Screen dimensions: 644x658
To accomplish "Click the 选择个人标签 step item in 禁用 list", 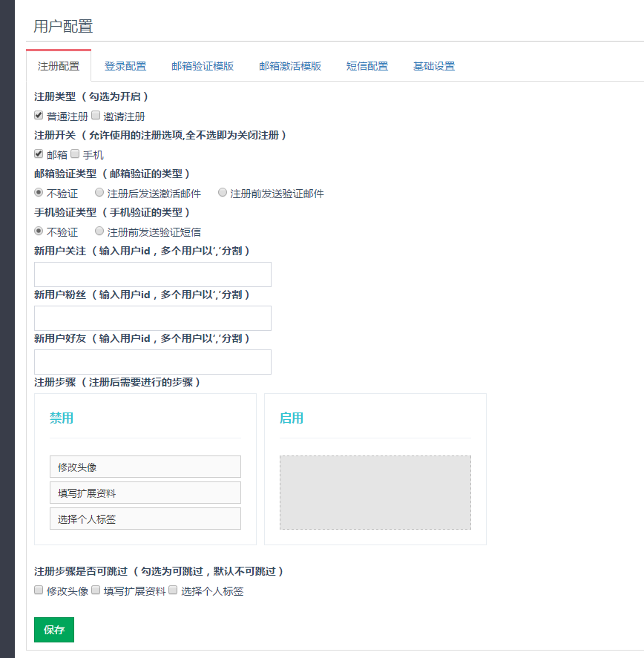I will (145, 519).
